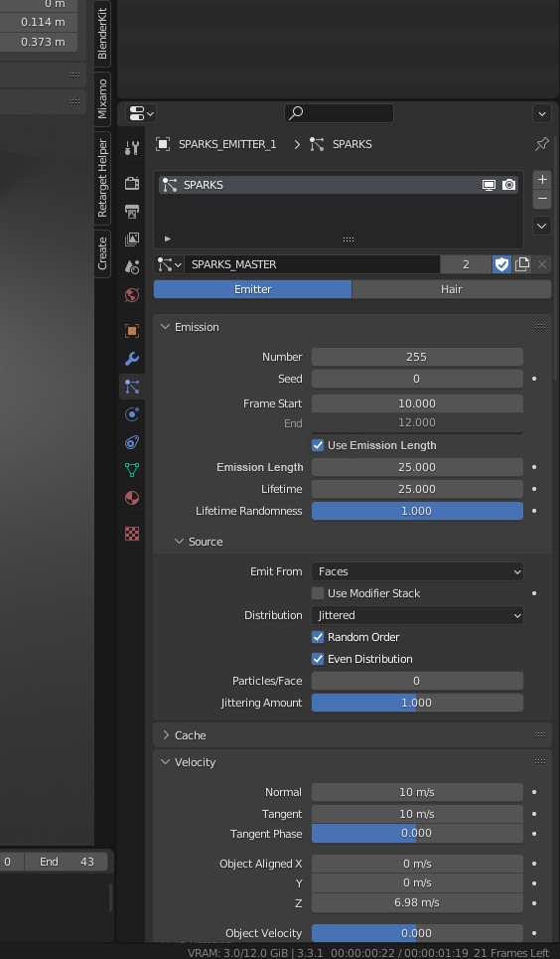Click SPARKS_EMITTER_1 breadcrumb text
The height and width of the screenshot is (959, 560).
(227, 144)
